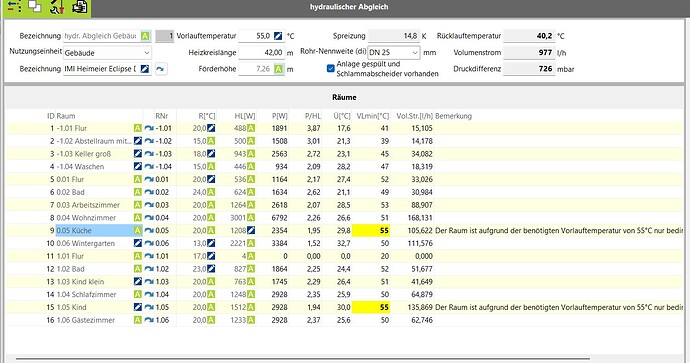Image resolution: width=690 pixels, height=363 pixels.
Task: Click the blue jump arrow in row -1.01 Flur
Action: coord(149,128)
